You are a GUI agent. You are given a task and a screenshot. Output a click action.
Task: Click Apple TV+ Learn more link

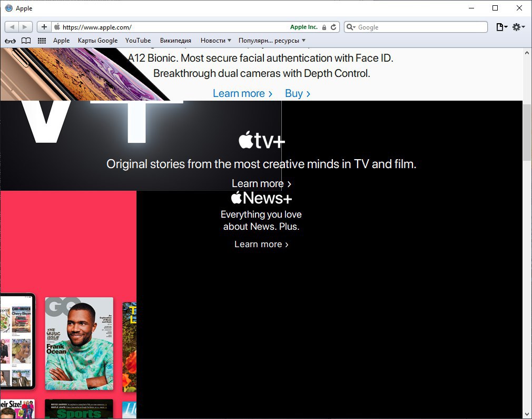tap(261, 184)
